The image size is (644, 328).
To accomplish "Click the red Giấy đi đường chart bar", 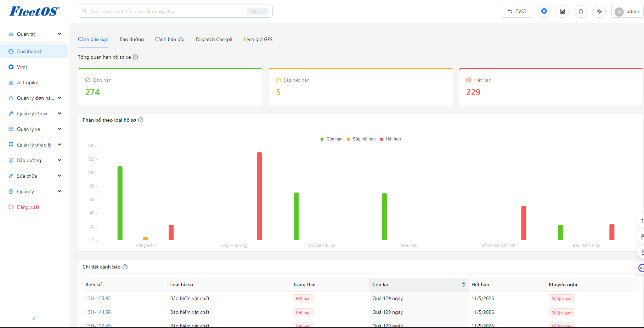I will pos(259,196).
